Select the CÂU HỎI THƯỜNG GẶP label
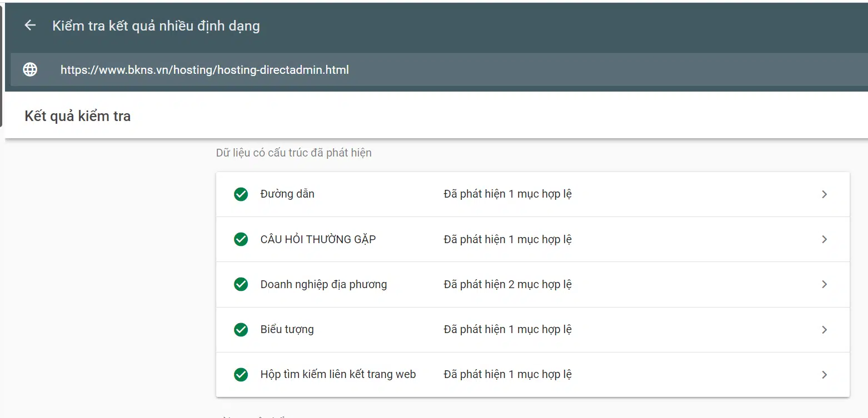 318,239
